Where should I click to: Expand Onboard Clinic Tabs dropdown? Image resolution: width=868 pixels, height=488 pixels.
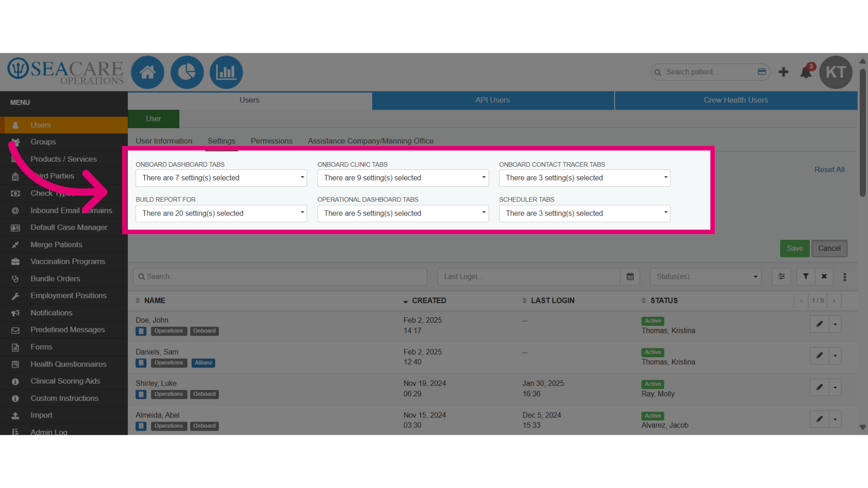[x=403, y=178]
